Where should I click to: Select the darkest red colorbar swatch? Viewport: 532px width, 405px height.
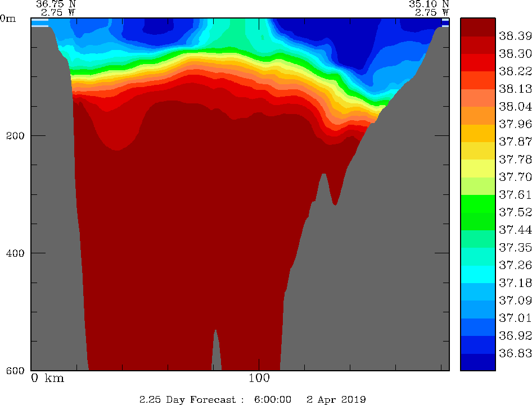point(477,27)
